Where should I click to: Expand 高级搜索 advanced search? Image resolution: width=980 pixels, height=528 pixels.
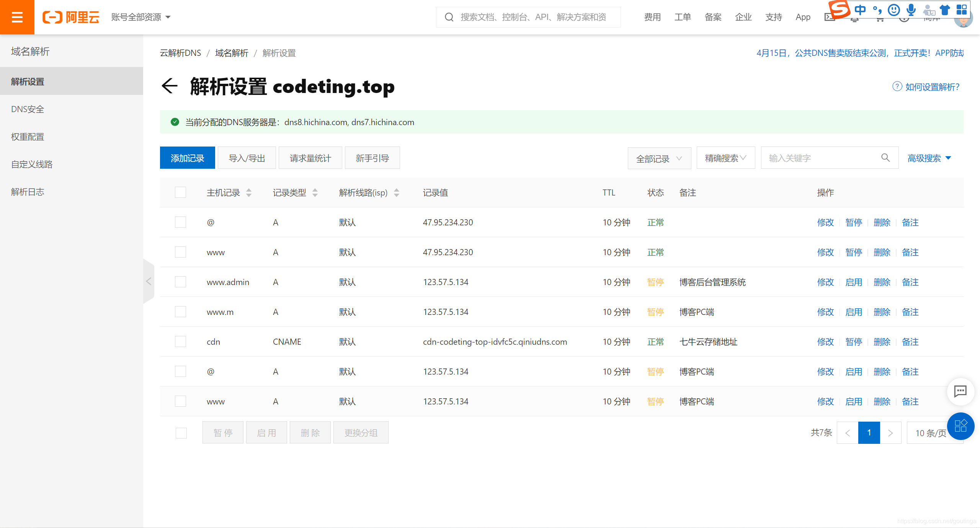[x=929, y=158]
